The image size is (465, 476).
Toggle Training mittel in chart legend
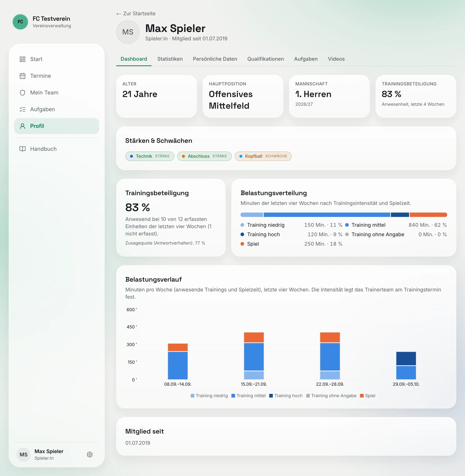[248, 396]
